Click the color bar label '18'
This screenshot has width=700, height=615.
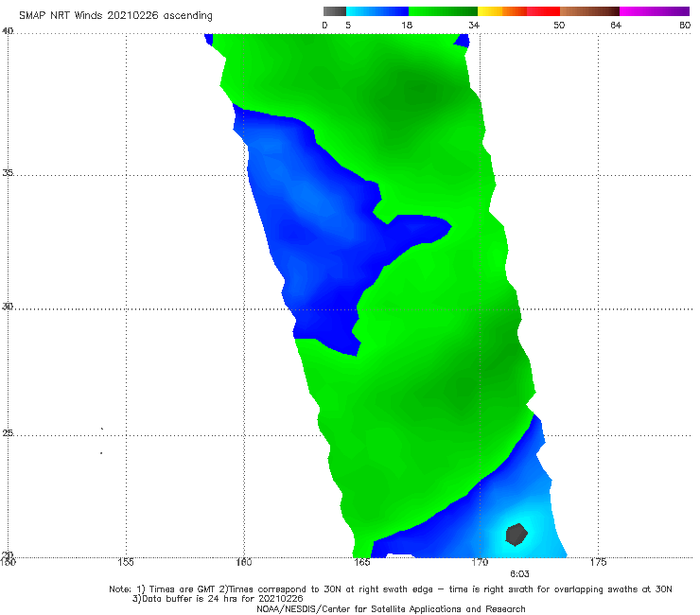pyautogui.click(x=407, y=25)
